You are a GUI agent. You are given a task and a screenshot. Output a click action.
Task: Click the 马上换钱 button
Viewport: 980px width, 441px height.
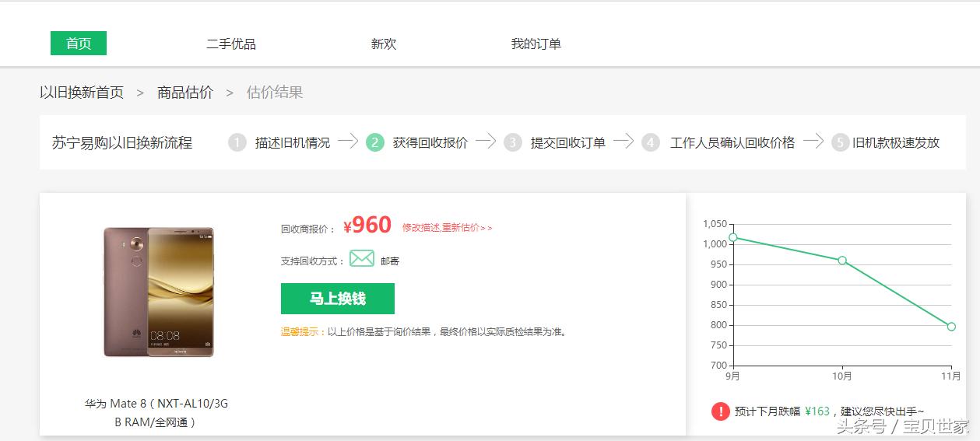pos(338,299)
